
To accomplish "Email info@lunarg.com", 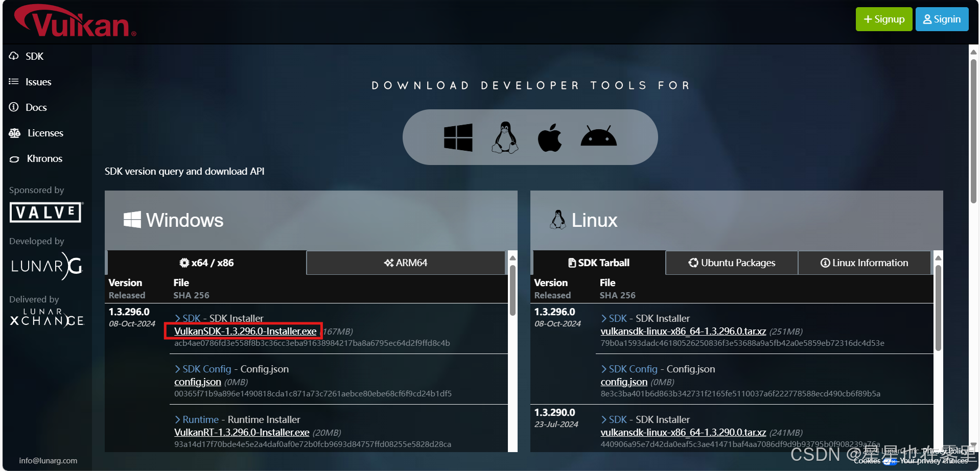I will [48, 460].
